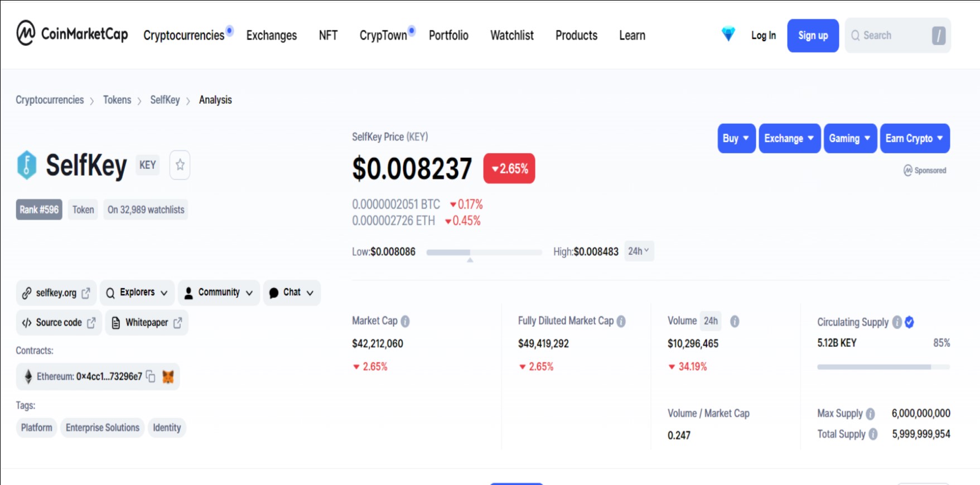Click the Sponsored label
Image resolution: width=980 pixels, height=485 pixels.
[925, 171]
